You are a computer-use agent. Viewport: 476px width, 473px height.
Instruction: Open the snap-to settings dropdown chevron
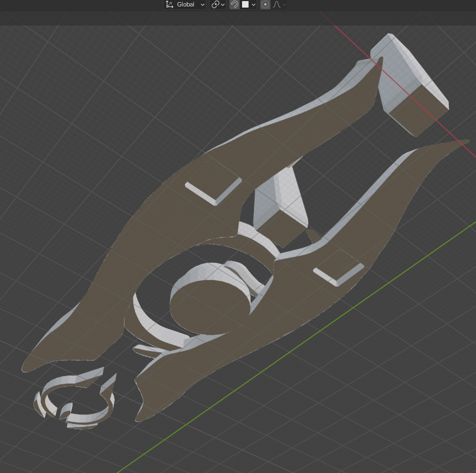click(x=254, y=4)
